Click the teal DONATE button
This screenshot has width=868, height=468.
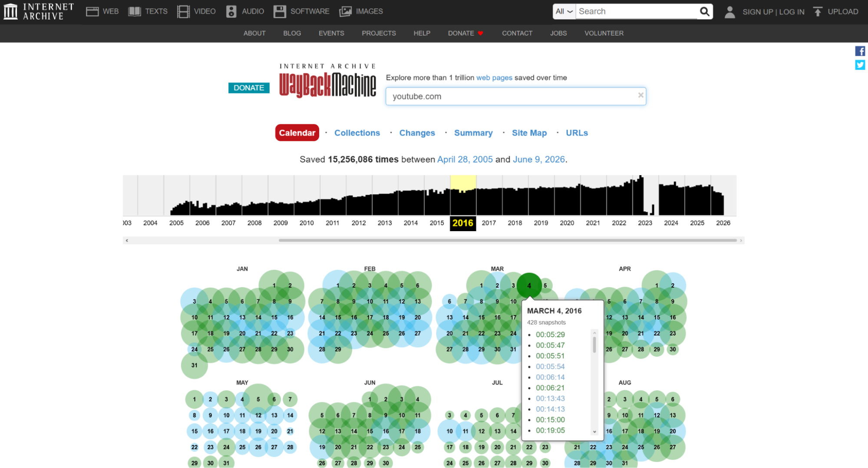[249, 88]
